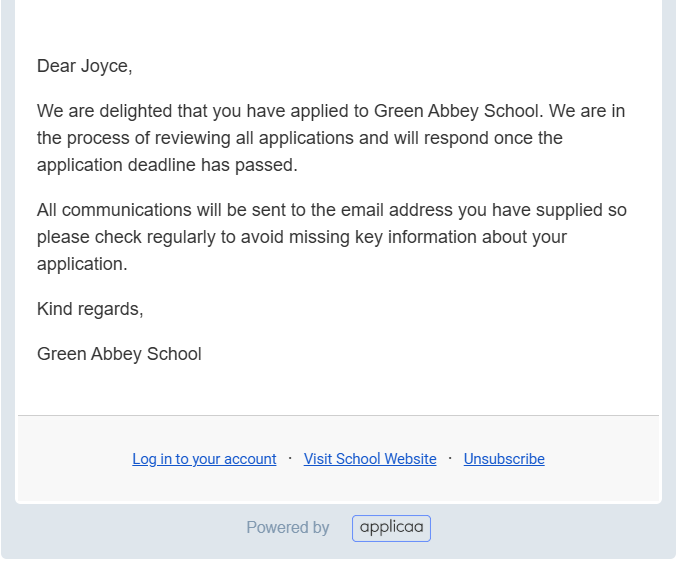Click the phrase "application deadline has passed"

coord(167,165)
